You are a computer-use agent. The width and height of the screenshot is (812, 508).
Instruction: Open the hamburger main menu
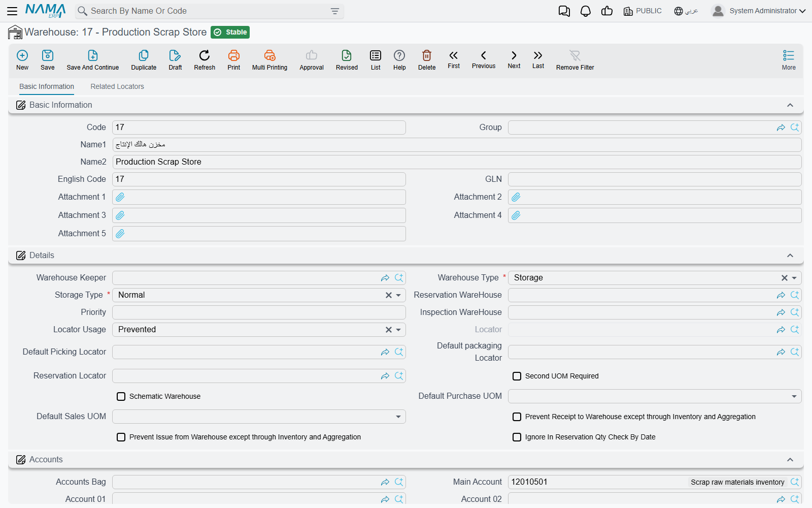coord(12,11)
